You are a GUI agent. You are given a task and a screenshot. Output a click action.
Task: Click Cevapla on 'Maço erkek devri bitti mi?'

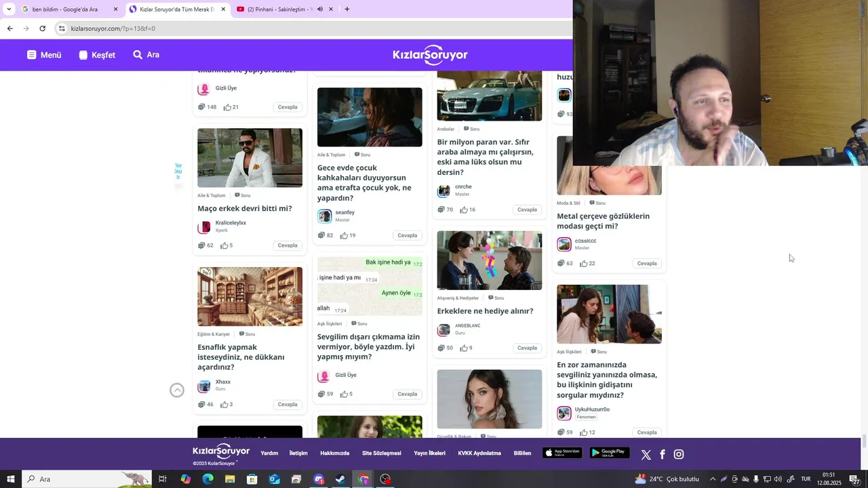(288, 245)
